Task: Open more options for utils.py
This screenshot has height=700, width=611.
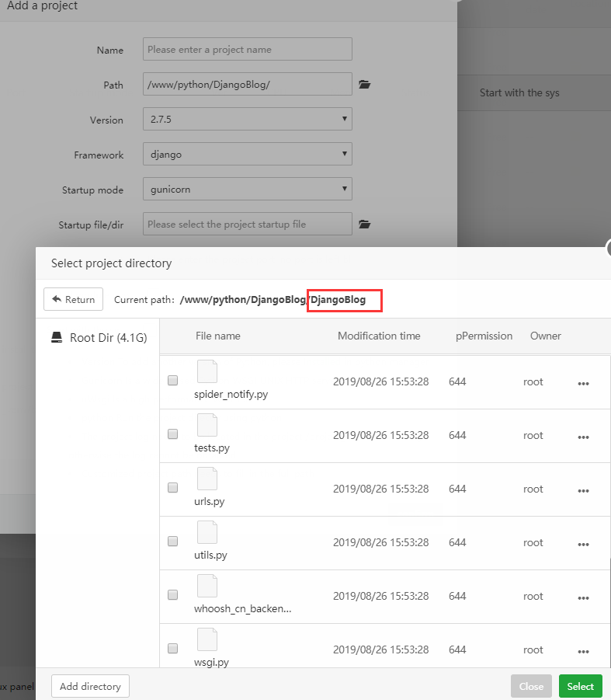Action: pos(583,544)
